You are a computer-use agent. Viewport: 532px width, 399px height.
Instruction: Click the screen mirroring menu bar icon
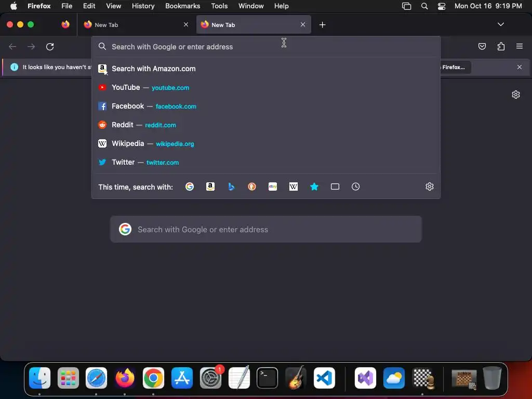[406, 6]
